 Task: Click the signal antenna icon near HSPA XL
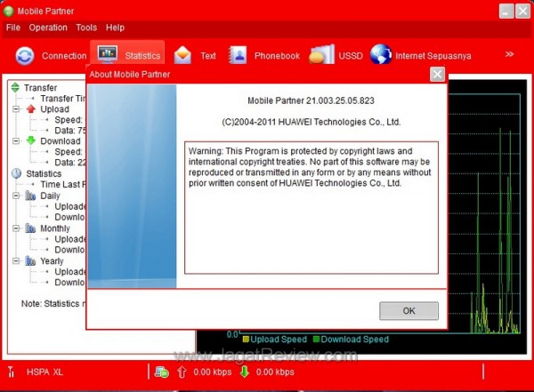pyautogui.click(x=12, y=372)
